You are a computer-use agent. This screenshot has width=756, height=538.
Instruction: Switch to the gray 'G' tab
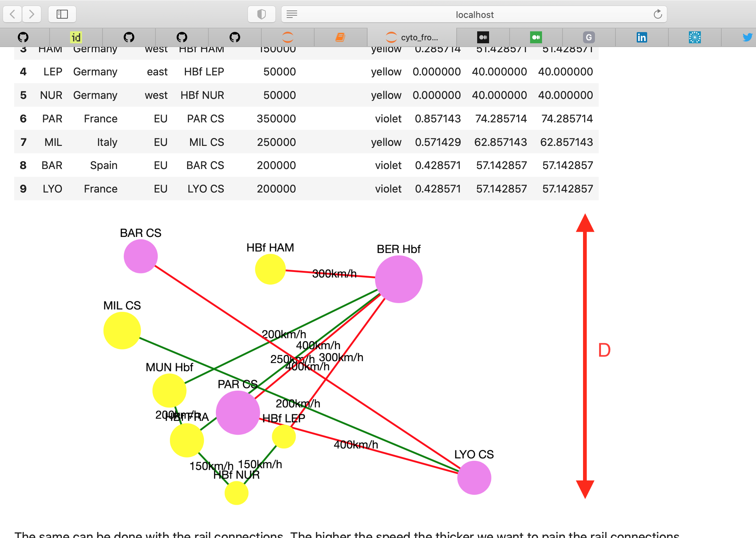tap(589, 37)
